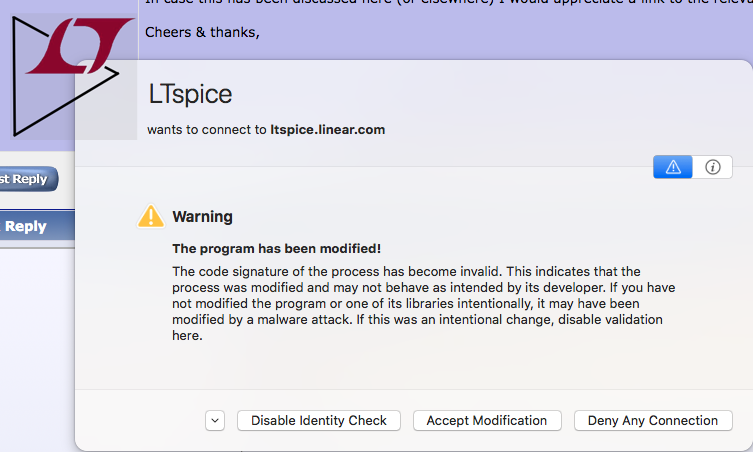Screen dimensions: 753x452
Task: Click Accept Modification button
Action: click(487, 421)
